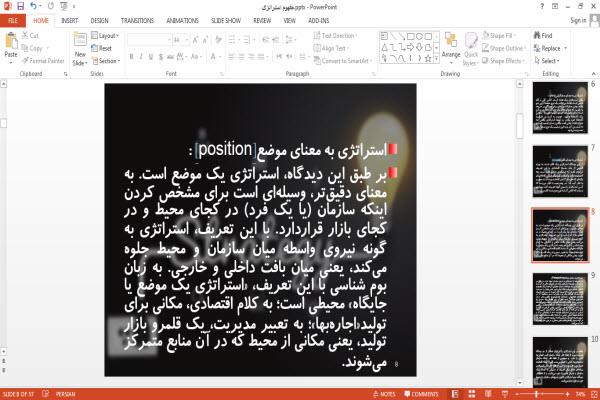Undo the last action
This screenshot has width=600, height=400.
(x=34, y=6)
